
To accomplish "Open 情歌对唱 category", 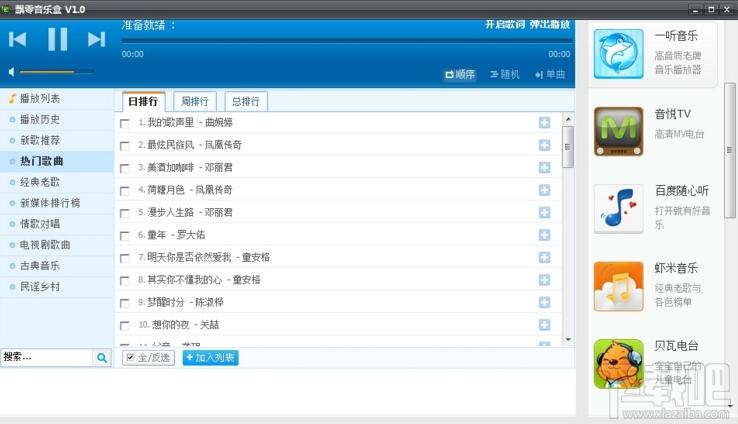I will coord(56,224).
